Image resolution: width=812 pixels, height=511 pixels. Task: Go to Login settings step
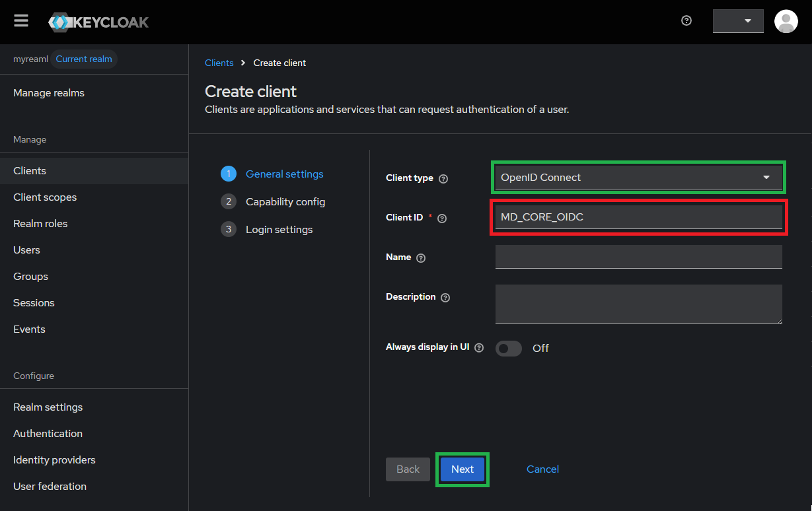[279, 230]
